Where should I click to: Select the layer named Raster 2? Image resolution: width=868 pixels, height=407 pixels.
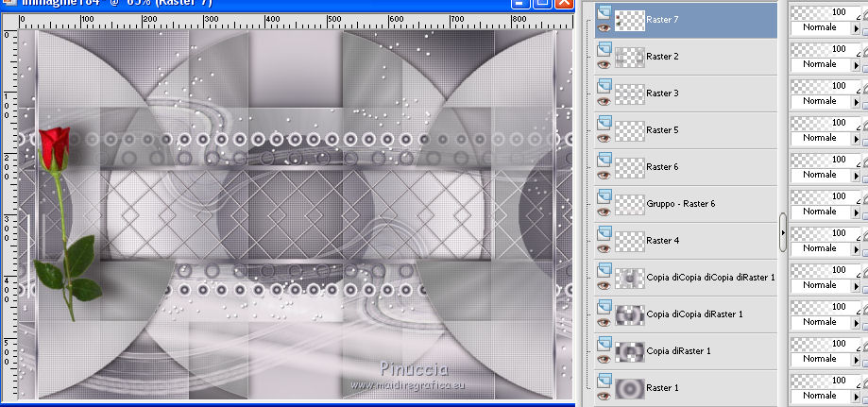tap(662, 56)
